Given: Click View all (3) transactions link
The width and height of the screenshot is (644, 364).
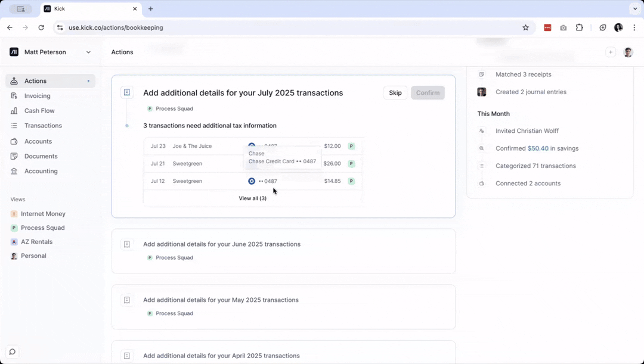Looking at the screenshot, I should (252, 198).
